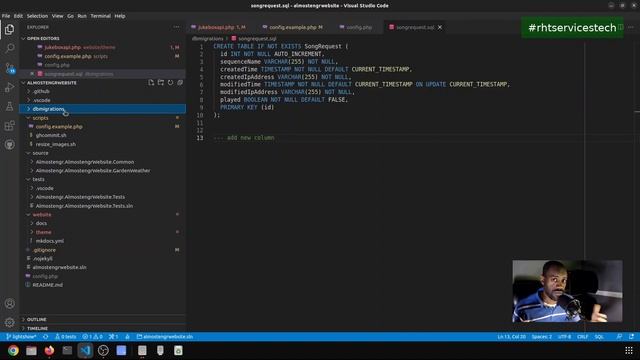
Task: Open the Source Control view
Action: tap(9, 67)
